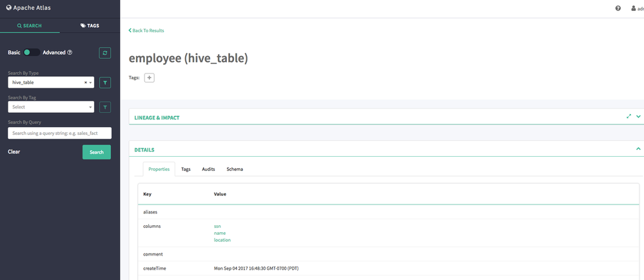This screenshot has height=280, width=644.
Task: Click the createTime timestamp value
Action: click(257, 268)
